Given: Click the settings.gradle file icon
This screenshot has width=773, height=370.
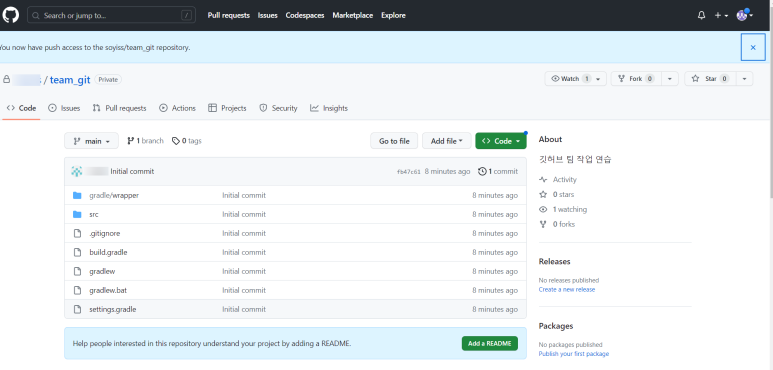Looking at the screenshot, I should 77,309.
